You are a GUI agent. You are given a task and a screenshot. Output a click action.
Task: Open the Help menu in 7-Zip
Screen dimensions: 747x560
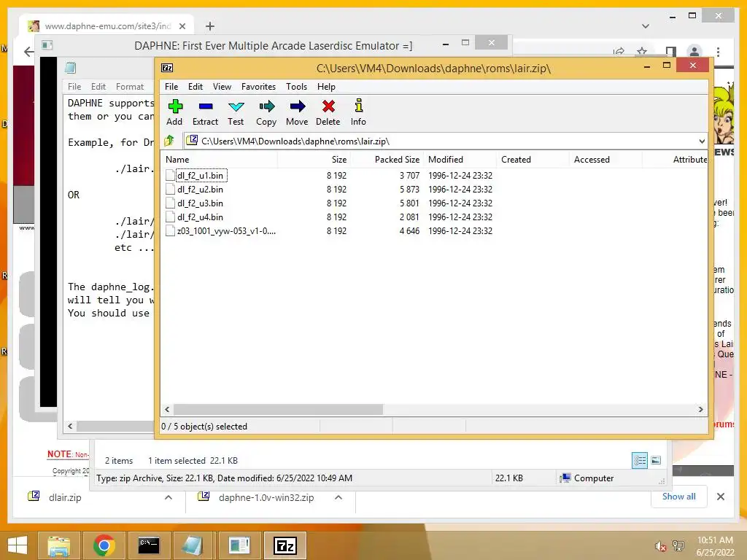tap(326, 87)
